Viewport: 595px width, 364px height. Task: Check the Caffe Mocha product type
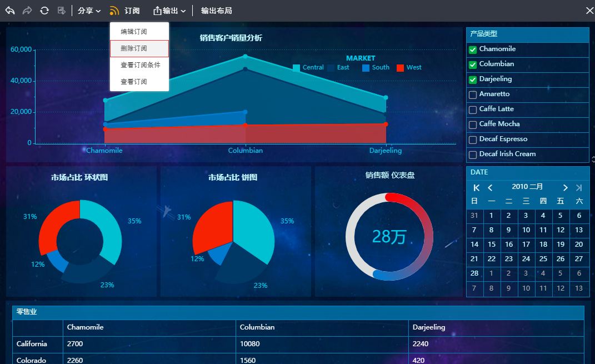(473, 124)
